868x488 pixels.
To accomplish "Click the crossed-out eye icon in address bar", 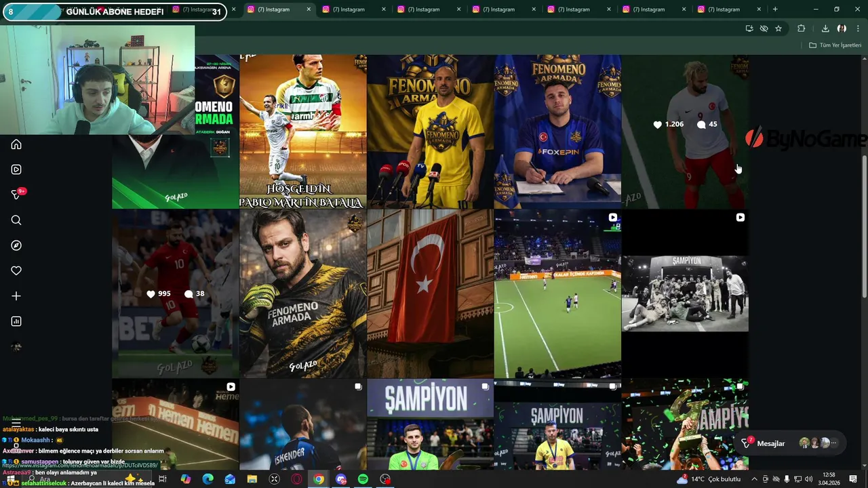I will (x=764, y=28).
